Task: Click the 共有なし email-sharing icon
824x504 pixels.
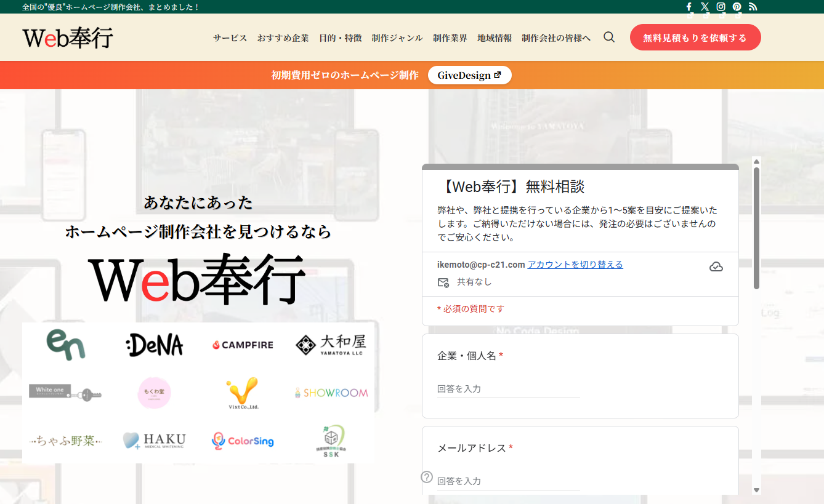Action: point(443,282)
